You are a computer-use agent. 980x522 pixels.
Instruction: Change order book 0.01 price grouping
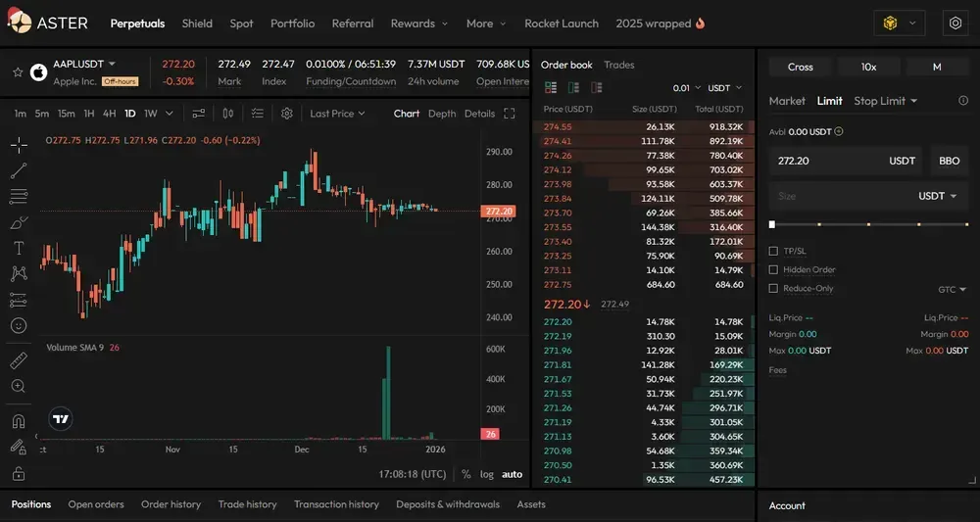[x=687, y=88]
